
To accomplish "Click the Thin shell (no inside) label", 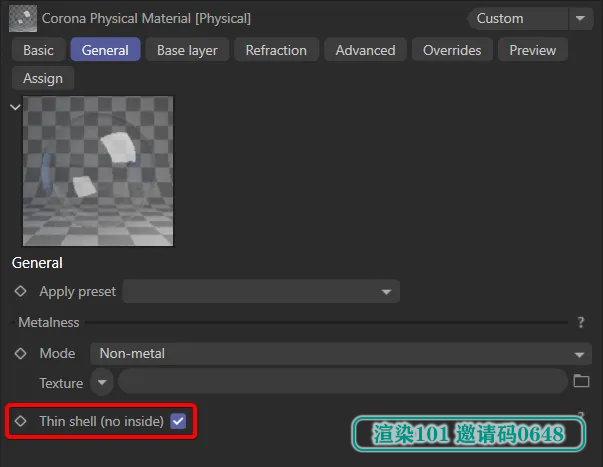I will pos(102,422).
